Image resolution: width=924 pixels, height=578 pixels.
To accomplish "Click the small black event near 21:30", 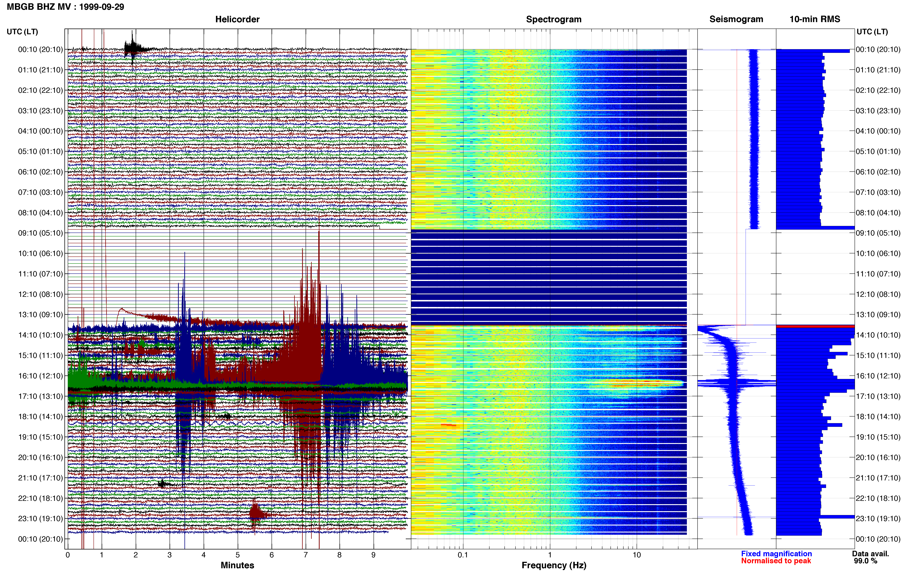I will (163, 484).
